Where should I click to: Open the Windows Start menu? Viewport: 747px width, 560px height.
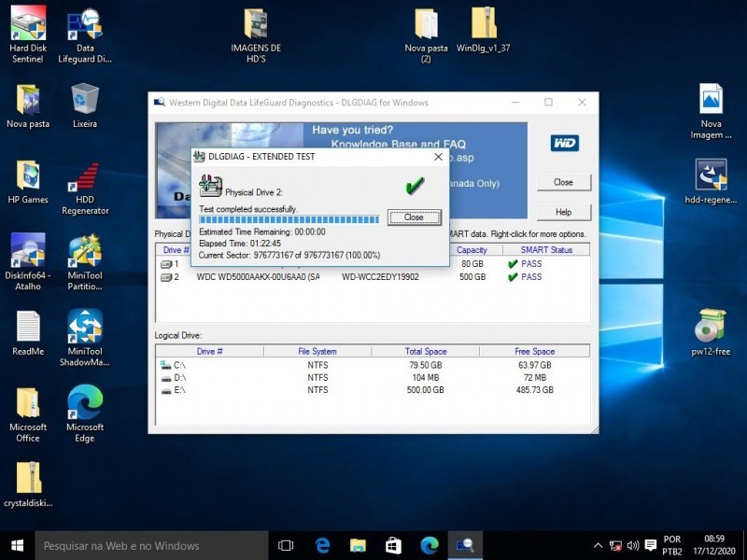click(17, 546)
